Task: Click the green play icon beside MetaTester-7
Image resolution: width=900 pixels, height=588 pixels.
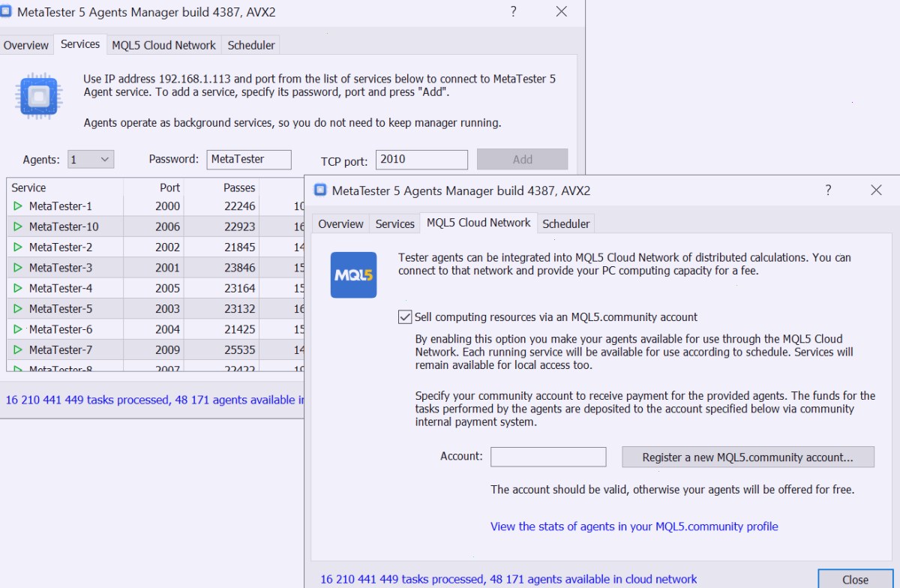Action: point(17,349)
